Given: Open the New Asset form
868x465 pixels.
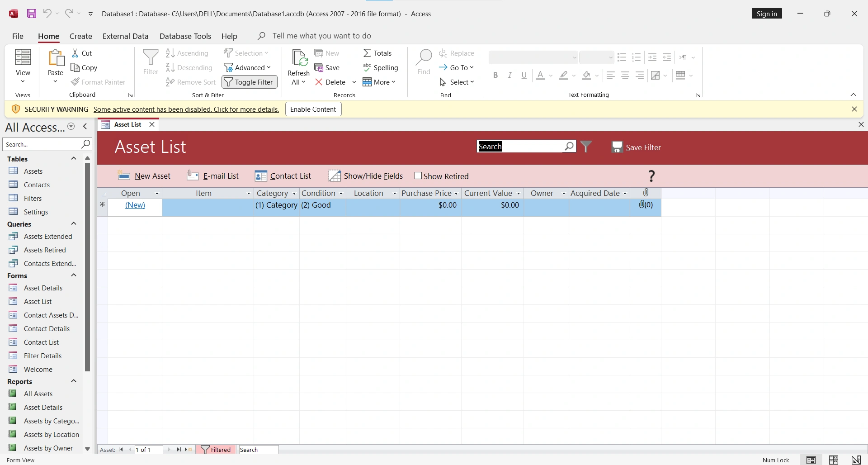Looking at the screenshot, I should point(145,176).
